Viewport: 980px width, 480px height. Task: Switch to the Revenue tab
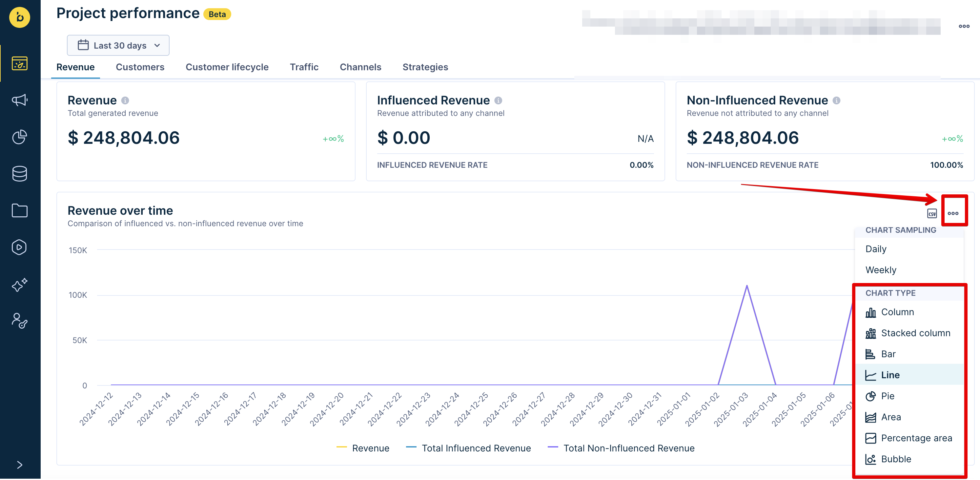click(75, 67)
